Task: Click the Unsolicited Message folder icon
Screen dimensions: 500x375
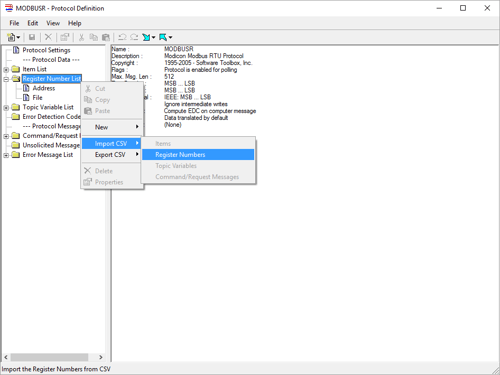Action: pos(16,145)
